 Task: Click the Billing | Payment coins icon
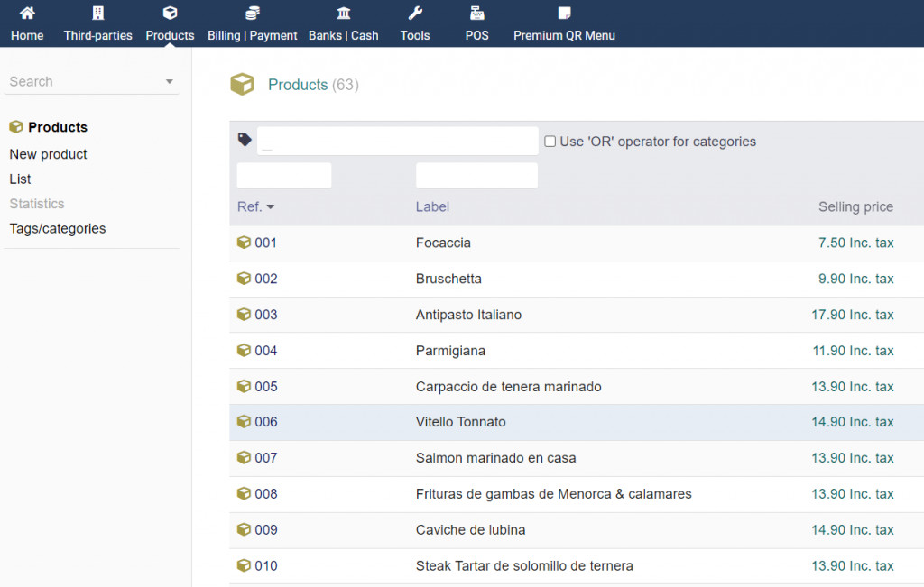coord(253,14)
